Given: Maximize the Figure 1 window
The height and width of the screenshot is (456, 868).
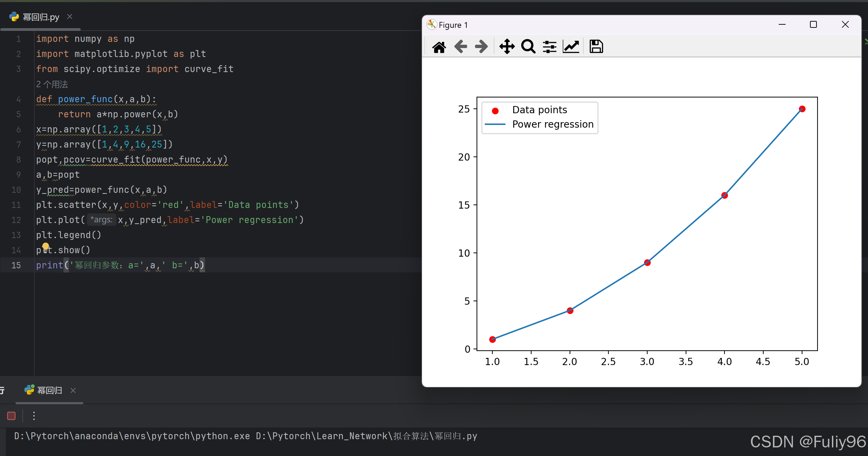Looking at the screenshot, I should click(813, 25).
